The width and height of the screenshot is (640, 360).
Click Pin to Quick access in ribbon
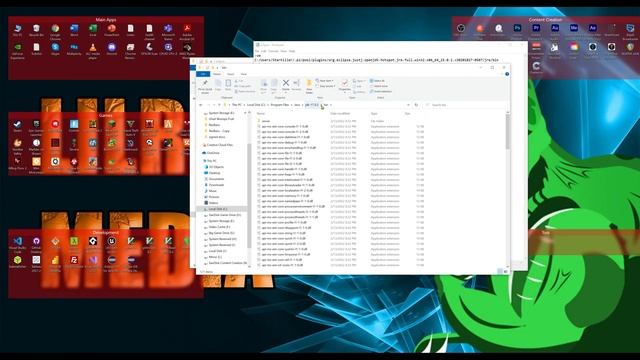205,87
